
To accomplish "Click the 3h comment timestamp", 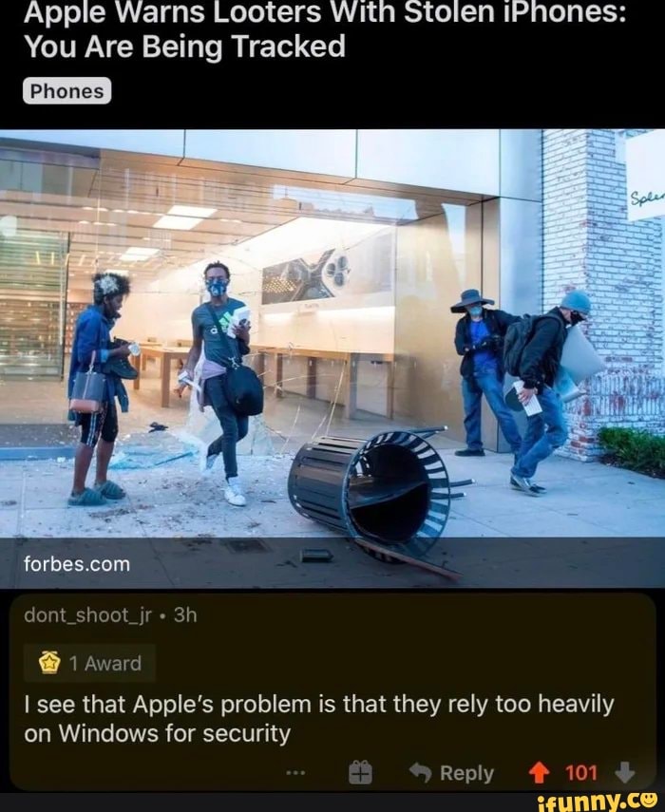I will point(185,614).
